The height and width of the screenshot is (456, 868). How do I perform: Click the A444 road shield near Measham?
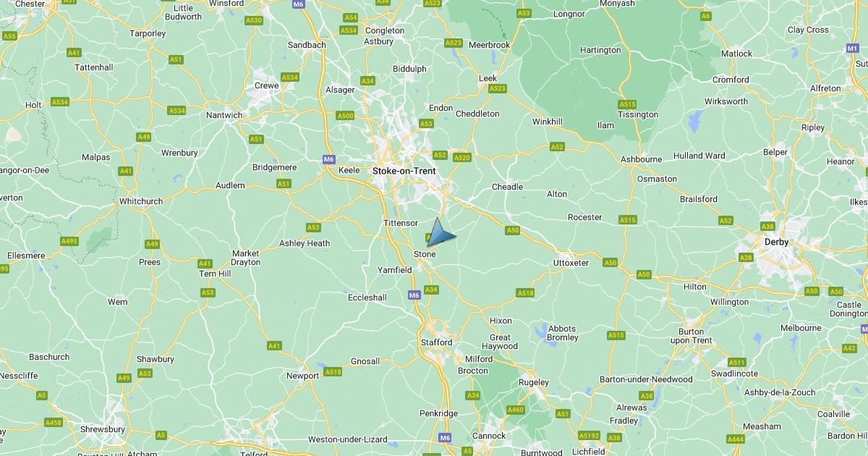(736, 439)
